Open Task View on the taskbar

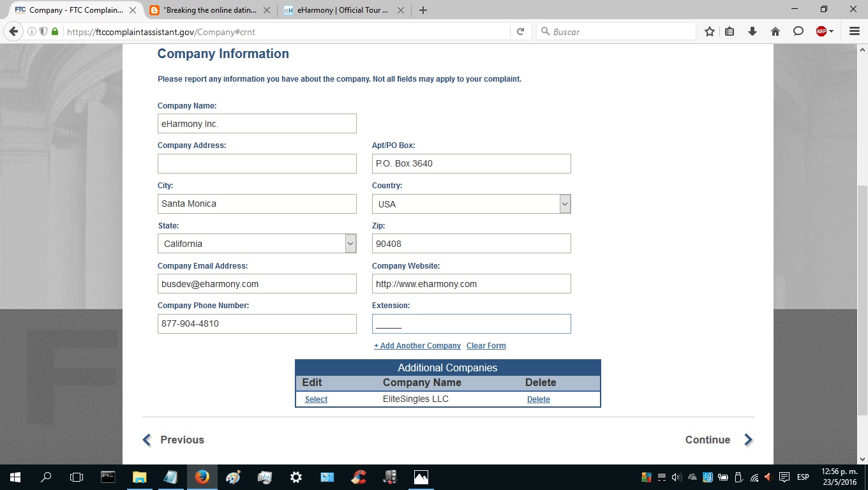point(77,477)
